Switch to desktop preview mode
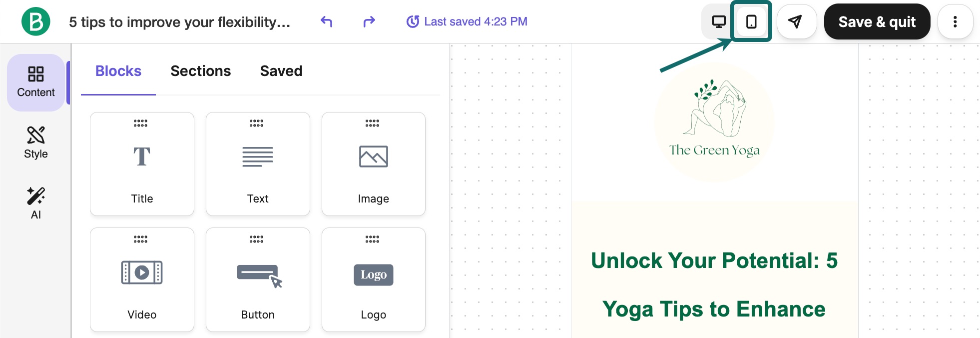Image resolution: width=980 pixels, height=338 pixels. (x=718, y=22)
